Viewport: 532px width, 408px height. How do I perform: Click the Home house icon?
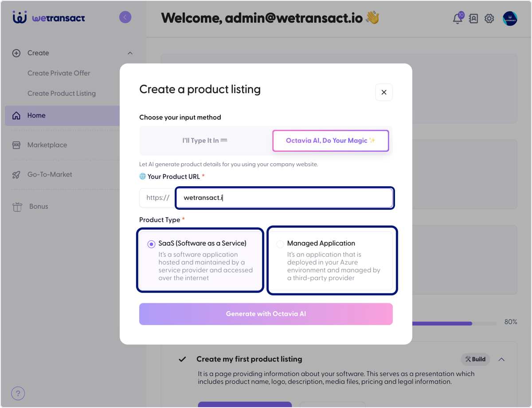[16, 116]
